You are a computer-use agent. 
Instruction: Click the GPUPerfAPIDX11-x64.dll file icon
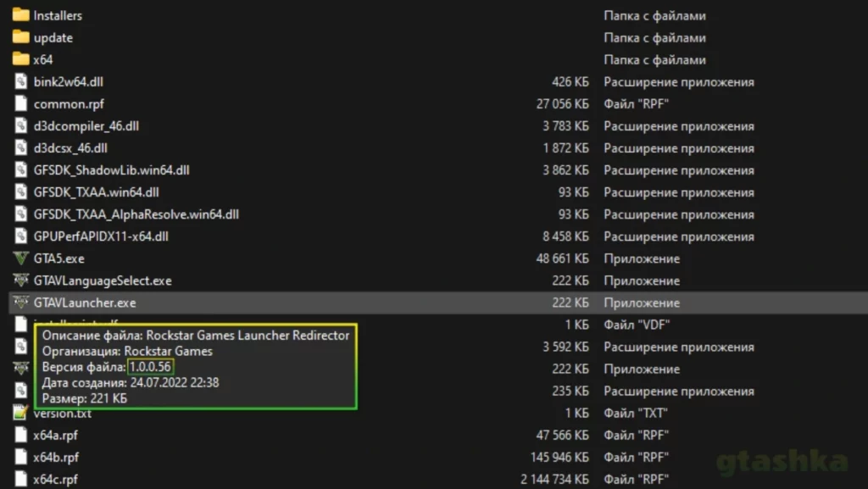tap(20, 236)
